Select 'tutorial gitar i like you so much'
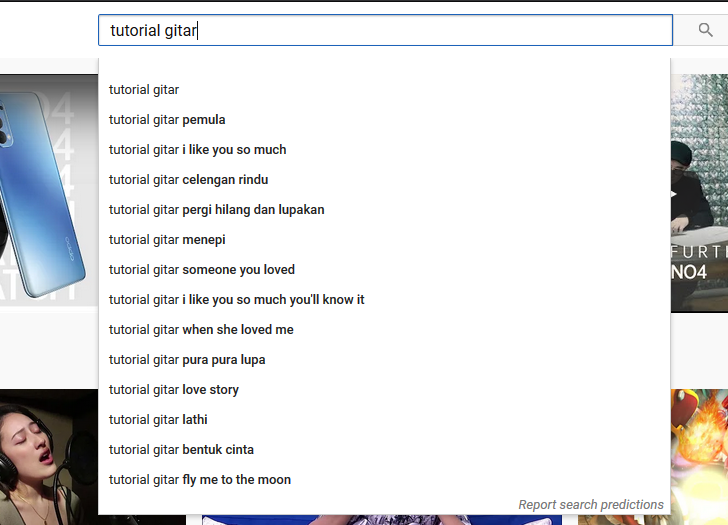The height and width of the screenshot is (525, 728). click(198, 150)
